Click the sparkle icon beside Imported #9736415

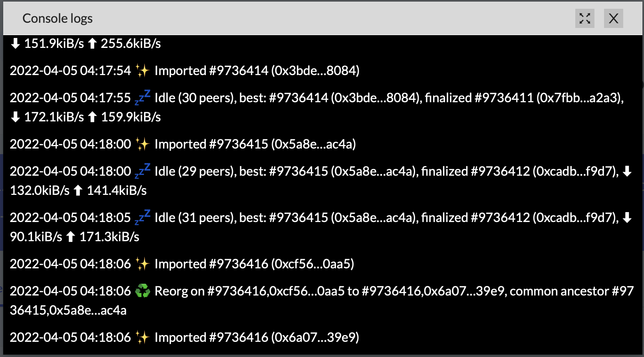[x=142, y=144]
